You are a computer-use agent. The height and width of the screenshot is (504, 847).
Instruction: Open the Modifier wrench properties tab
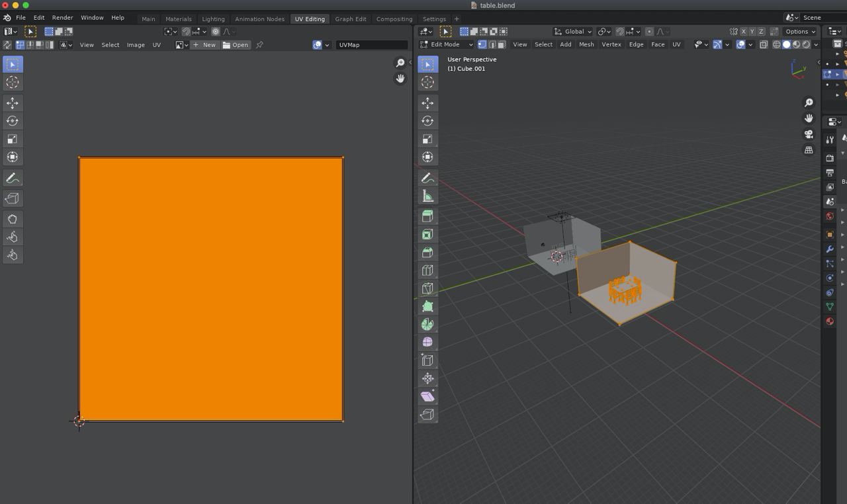(x=830, y=249)
